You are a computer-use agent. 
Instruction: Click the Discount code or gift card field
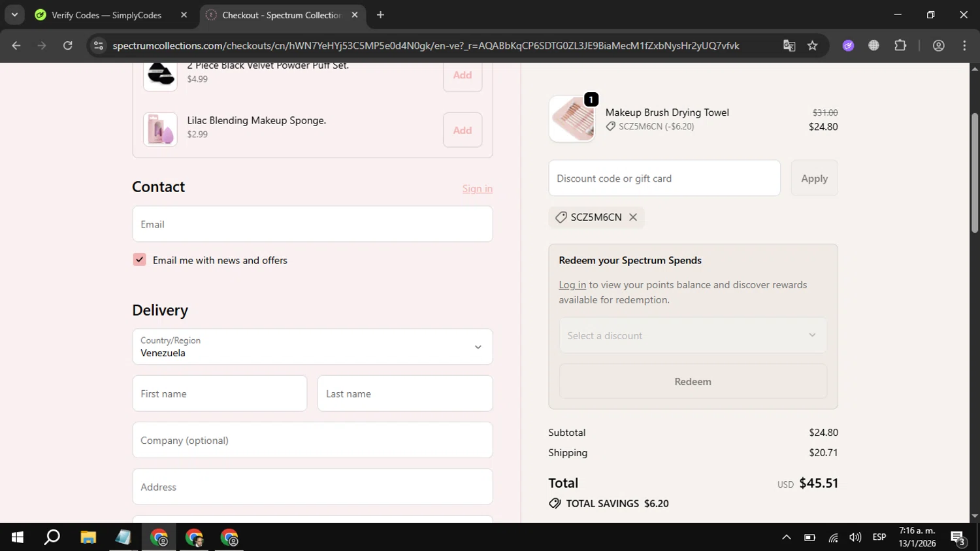(664, 178)
